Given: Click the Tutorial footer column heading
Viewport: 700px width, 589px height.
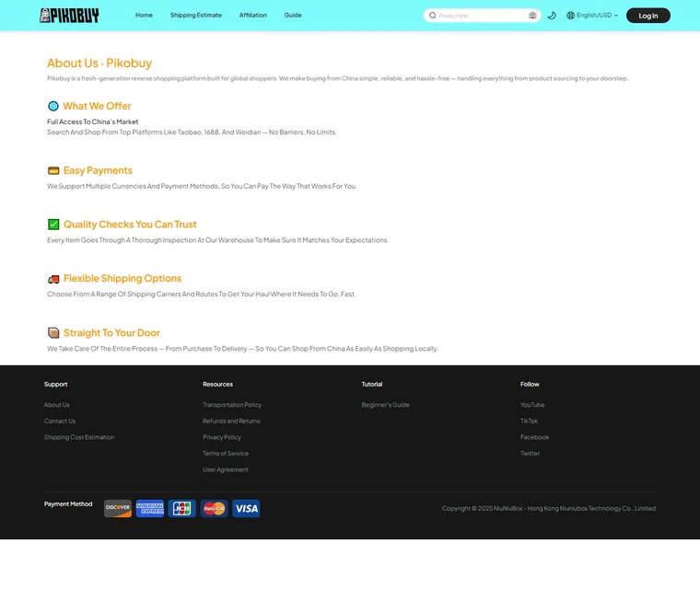Looking at the screenshot, I should pos(372,384).
